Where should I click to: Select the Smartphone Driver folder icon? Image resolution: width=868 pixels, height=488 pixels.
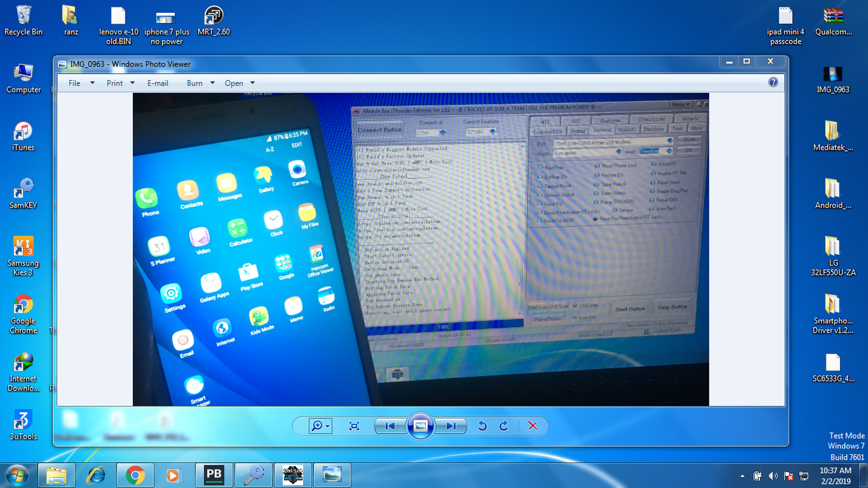pos(833,314)
